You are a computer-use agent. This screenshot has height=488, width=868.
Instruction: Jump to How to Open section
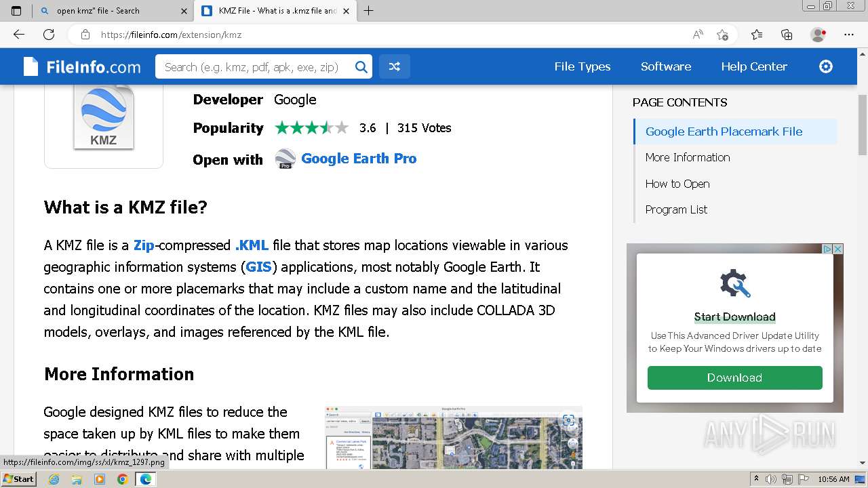[x=677, y=184]
